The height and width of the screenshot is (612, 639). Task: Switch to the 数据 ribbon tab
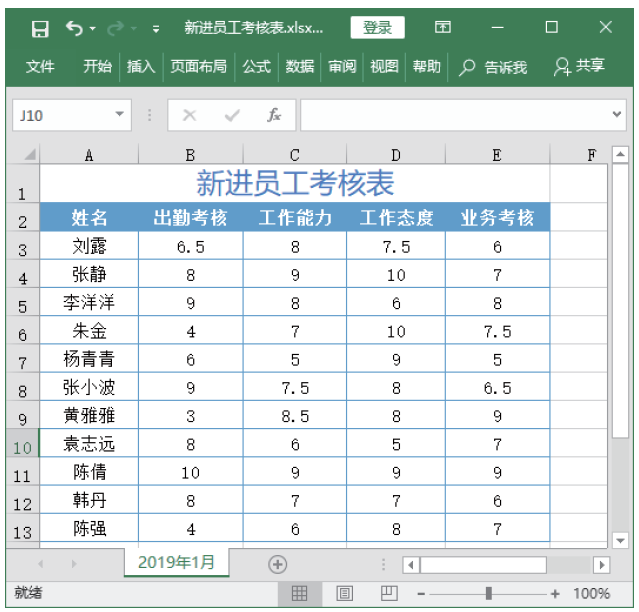[x=300, y=66]
